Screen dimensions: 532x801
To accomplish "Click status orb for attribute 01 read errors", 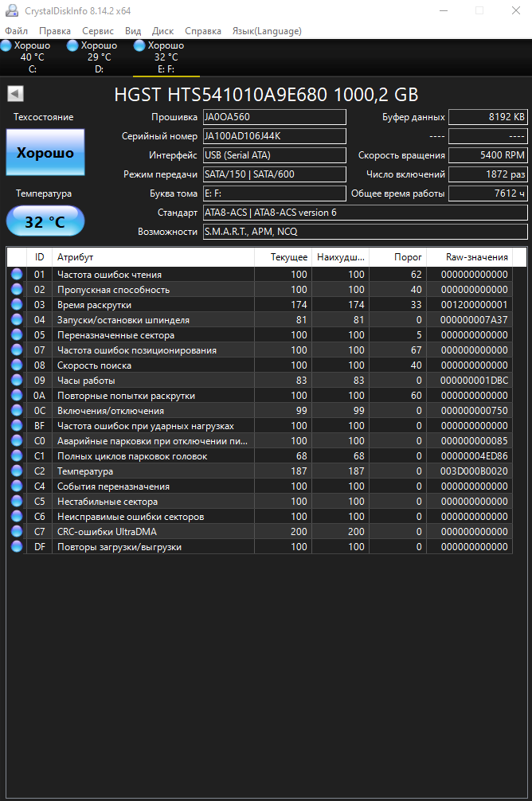I will (x=17, y=275).
